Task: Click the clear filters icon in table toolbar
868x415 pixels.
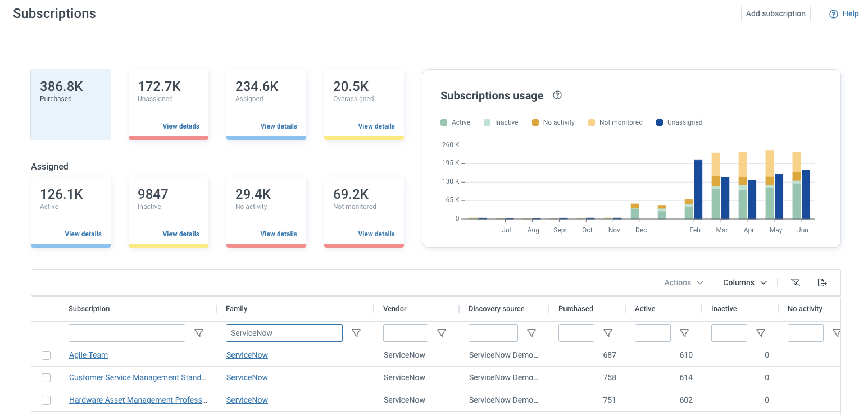Action: (x=795, y=282)
